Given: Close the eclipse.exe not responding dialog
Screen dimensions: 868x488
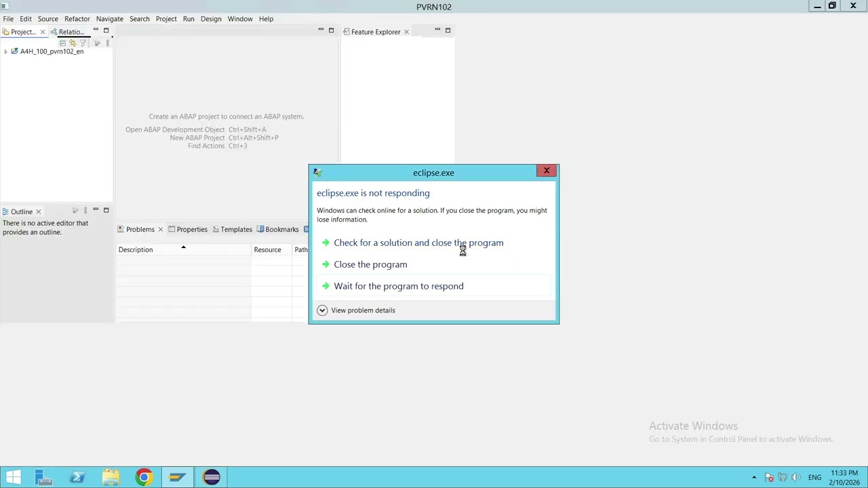Looking at the screenshot, I should 547,171.
